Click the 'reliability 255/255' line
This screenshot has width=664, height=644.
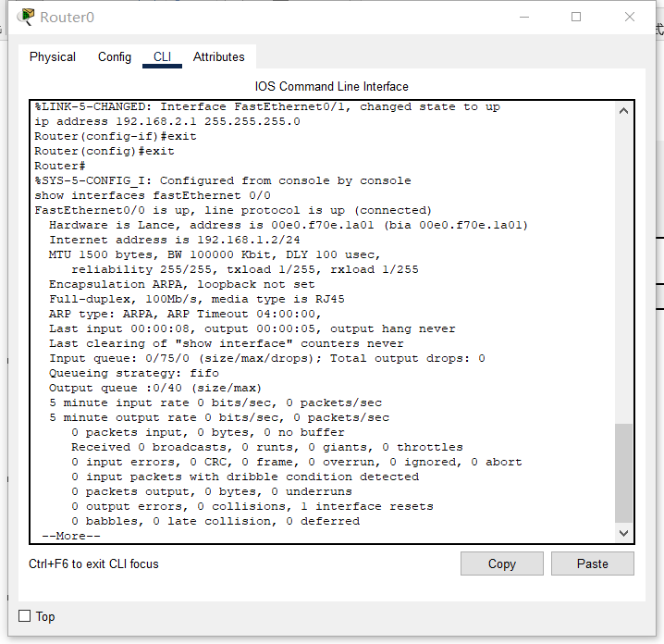245,269
